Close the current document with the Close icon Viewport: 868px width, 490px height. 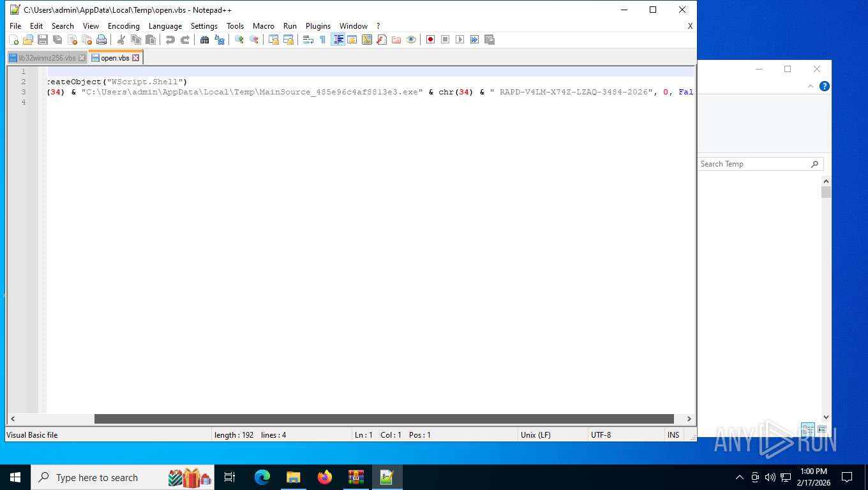coord(72,40)
